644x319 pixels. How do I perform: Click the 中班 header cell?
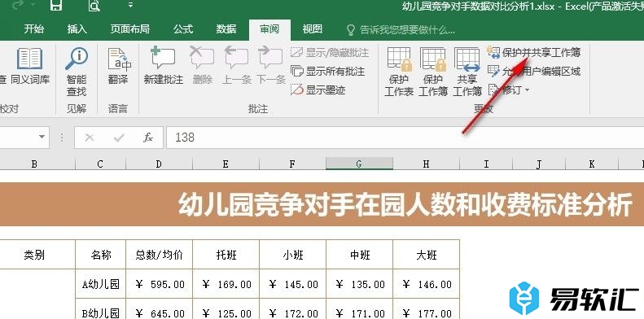[359, 255]
